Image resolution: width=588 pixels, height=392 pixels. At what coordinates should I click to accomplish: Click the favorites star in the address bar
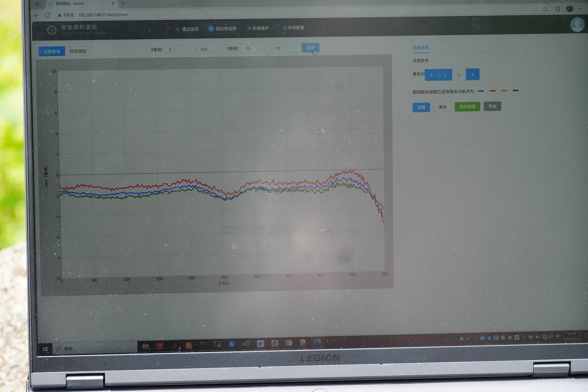click(x=545, y=9)
